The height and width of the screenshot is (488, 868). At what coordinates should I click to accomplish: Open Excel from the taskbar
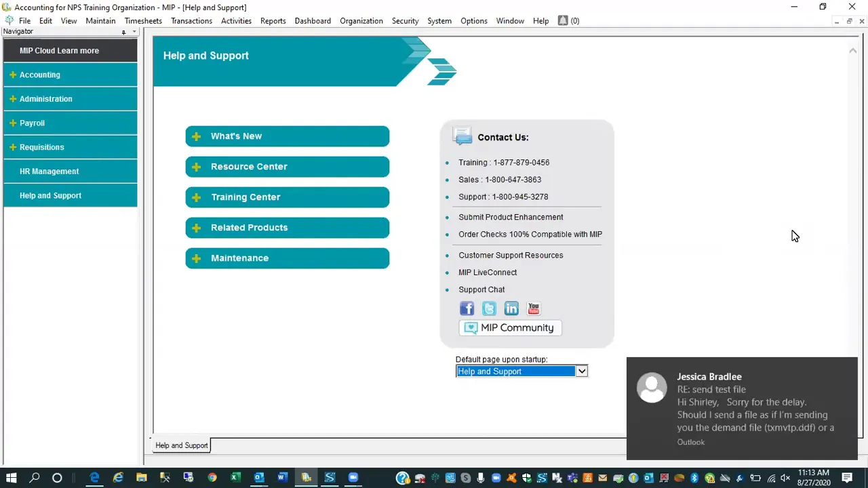(235, 478)
